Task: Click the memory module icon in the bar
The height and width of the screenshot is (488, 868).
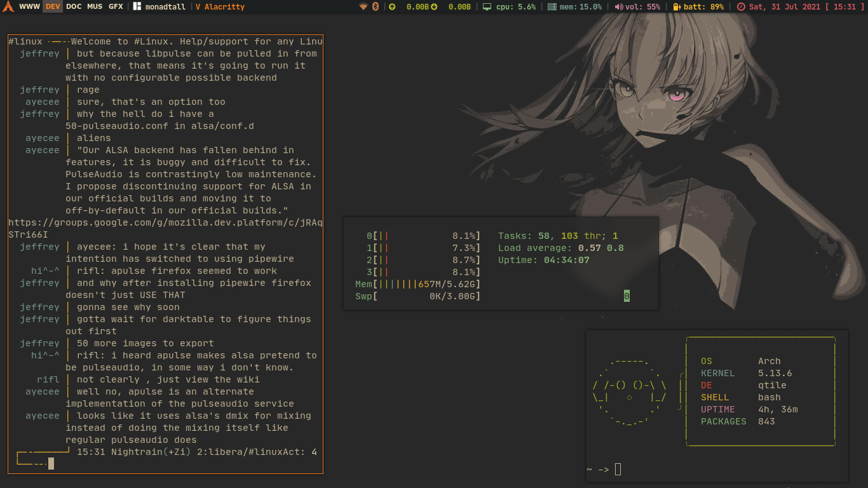Action: [552, 6]
